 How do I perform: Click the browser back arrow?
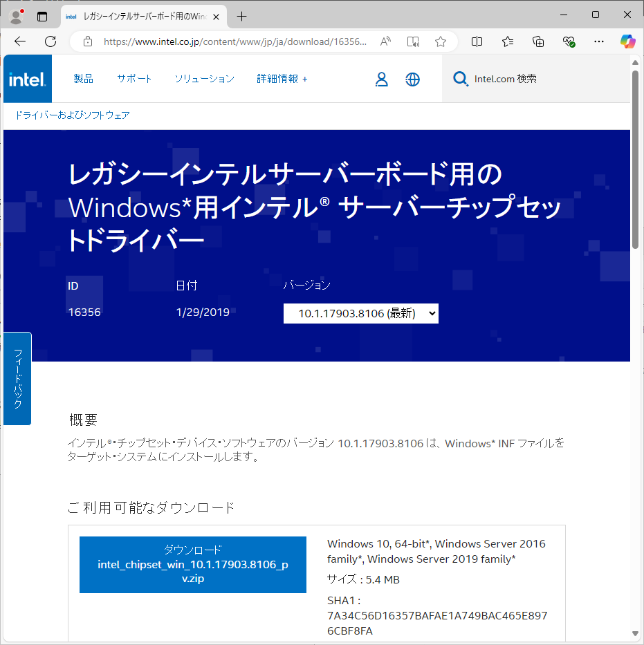click(20, 41)
